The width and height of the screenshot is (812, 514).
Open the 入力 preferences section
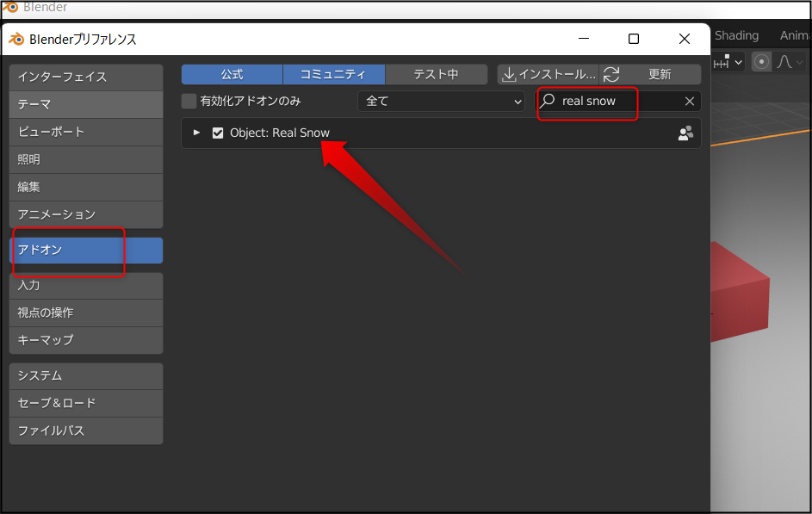click(x=86, y=285)
